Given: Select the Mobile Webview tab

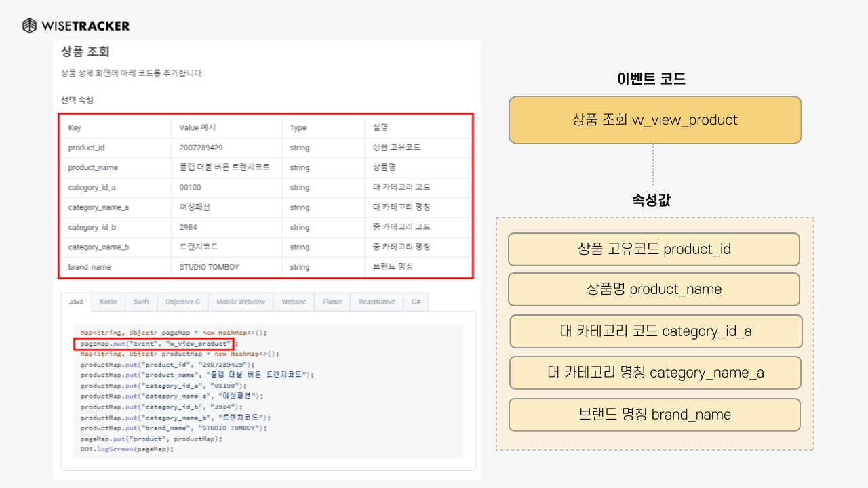Looking at the screenshot, I should (240, 302).
